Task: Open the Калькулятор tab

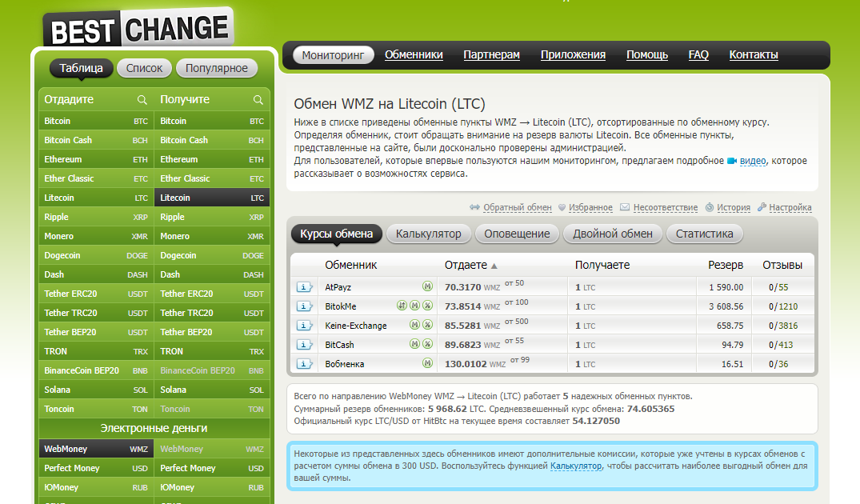Action: coord(428,234)
